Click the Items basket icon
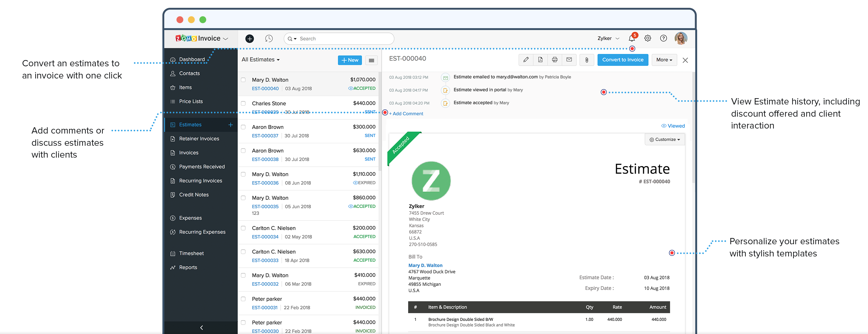 [x=173, y=88]
